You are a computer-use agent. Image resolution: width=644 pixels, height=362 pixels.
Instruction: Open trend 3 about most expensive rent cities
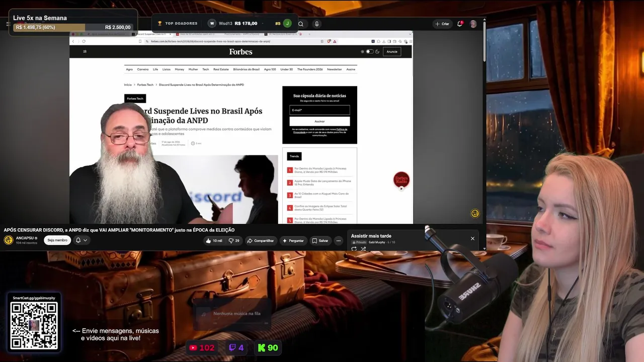[x=321, y=195]
